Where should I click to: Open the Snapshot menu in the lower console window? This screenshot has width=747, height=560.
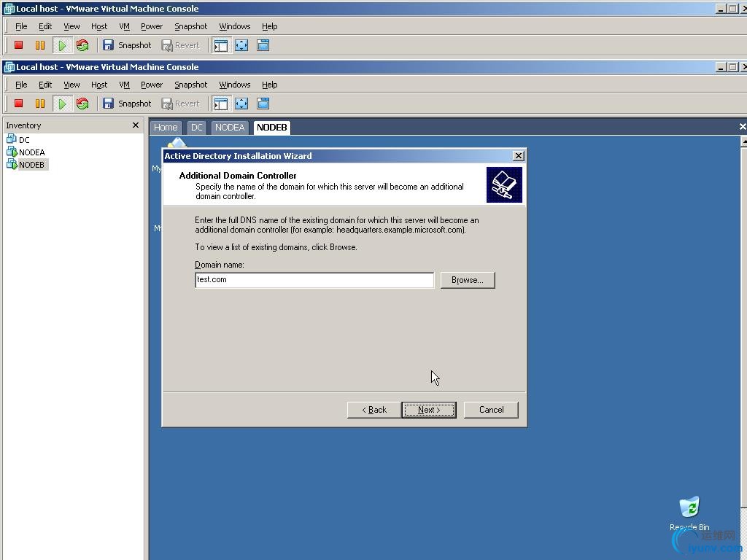click(190, 85)
